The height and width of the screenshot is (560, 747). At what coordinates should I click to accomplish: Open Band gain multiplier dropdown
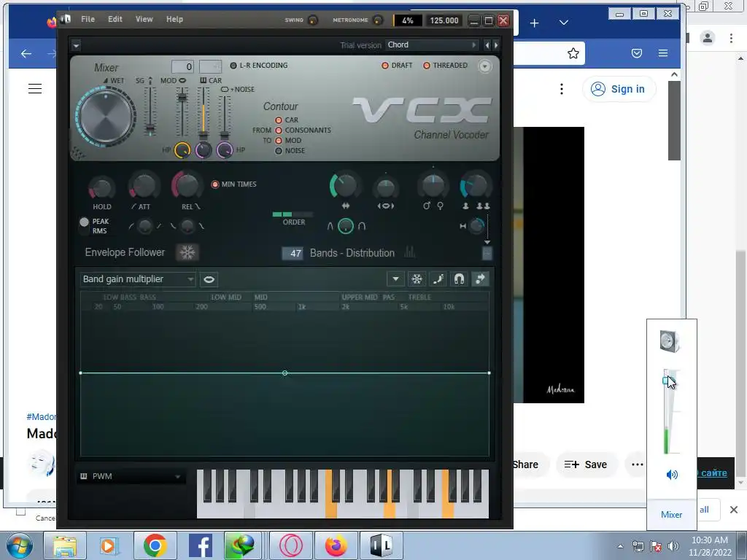coord(138,279)
